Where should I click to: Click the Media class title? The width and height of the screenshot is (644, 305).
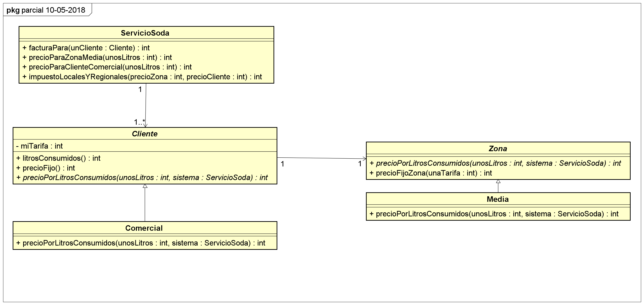[498, 199]
